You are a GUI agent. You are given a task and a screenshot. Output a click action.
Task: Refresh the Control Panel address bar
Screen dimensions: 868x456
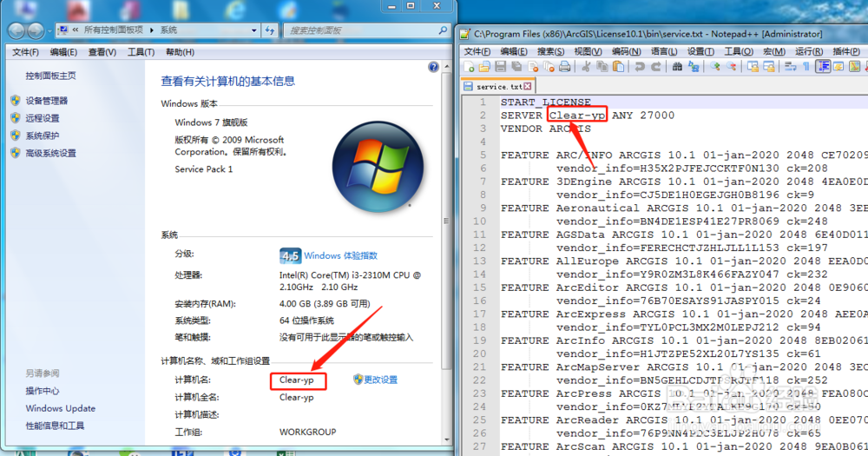click(270, 30)
